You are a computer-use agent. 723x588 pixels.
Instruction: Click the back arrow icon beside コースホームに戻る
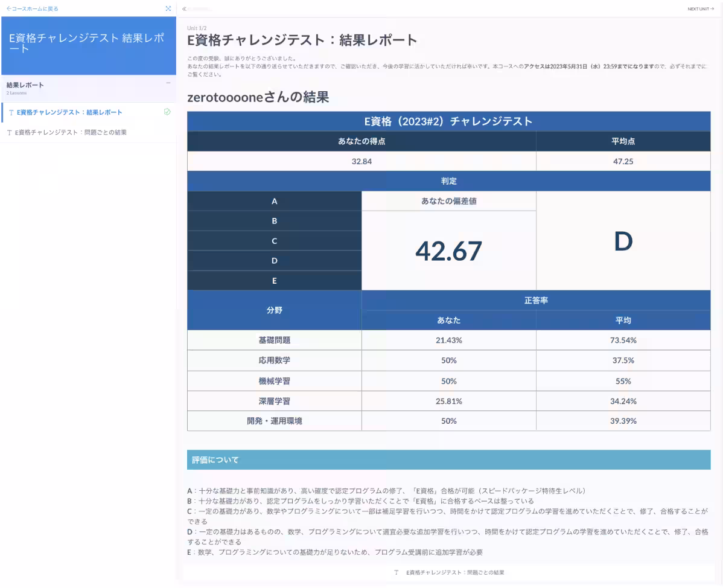[7, 8]
